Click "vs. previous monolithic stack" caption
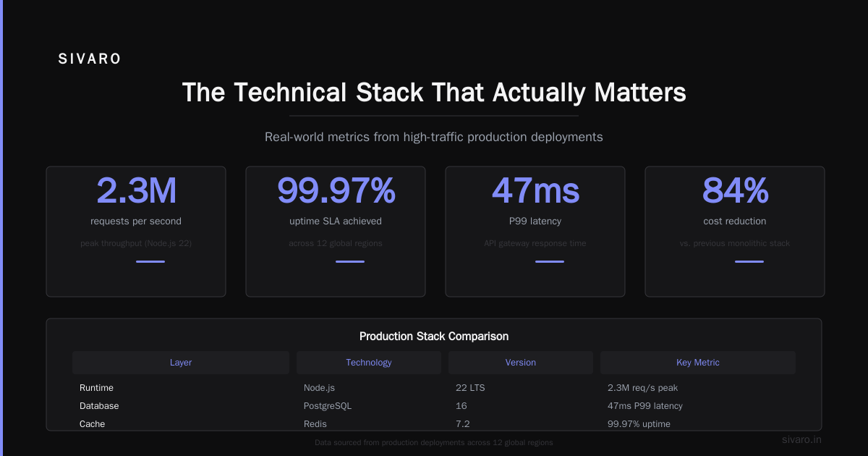The width and height of the screenshot is (868, 456). click(735, 243)
